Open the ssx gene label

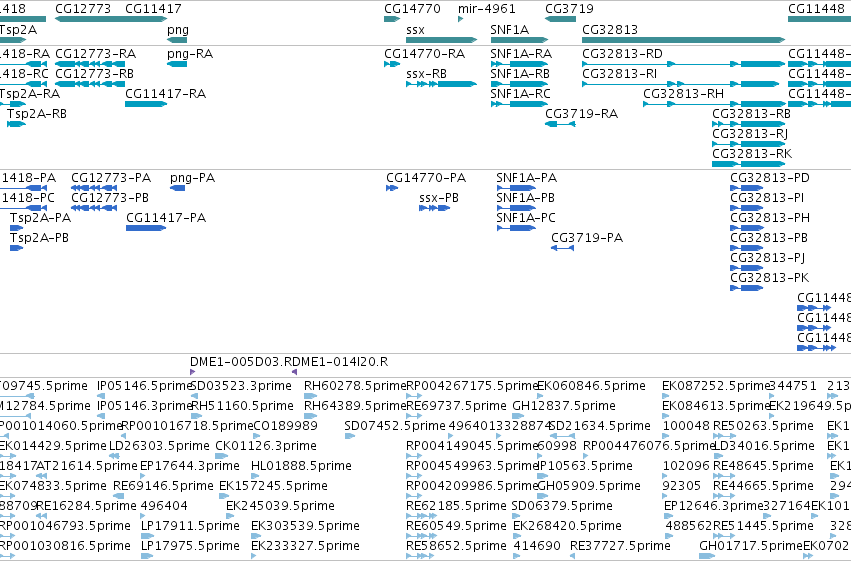[x=415, y=30]
